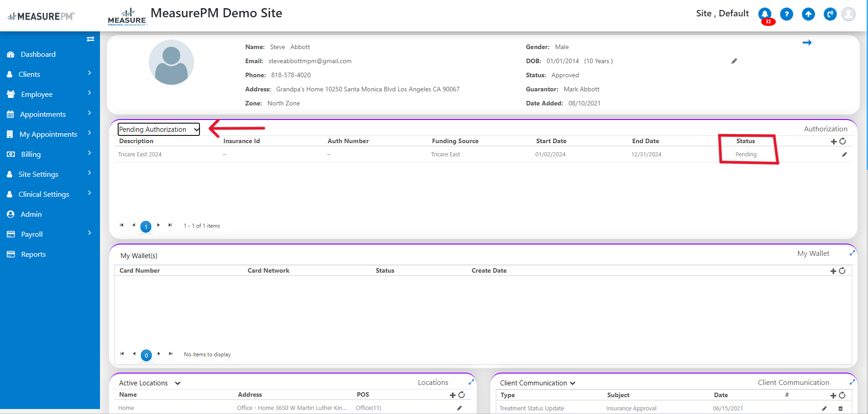
Task: Maximize the Client Communication panel
Action: (853, 382)
